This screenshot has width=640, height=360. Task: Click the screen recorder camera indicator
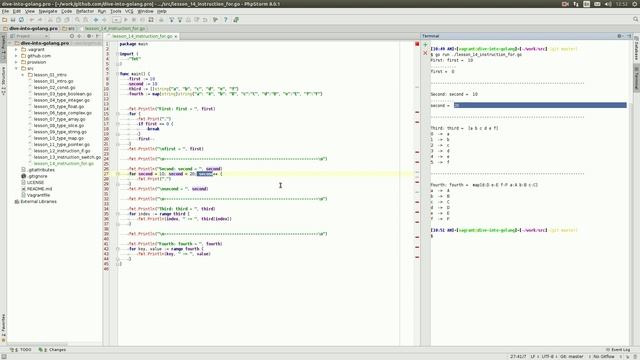click(x=565, y=4)
